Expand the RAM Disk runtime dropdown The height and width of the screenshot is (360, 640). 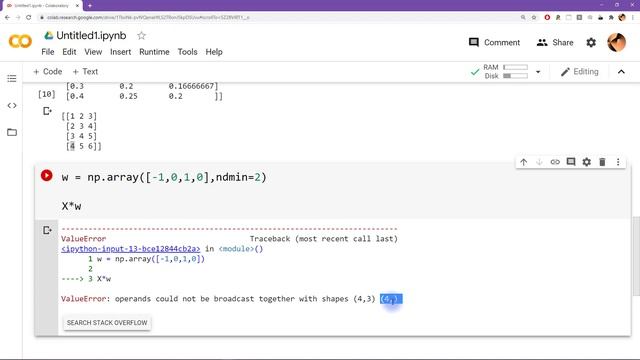pyautogui.click(x=538, y=72)
